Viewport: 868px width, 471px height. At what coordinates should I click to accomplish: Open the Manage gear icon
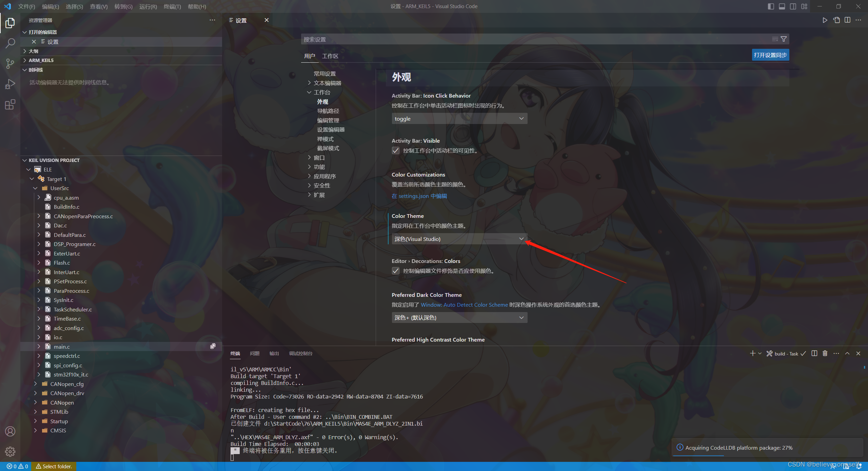point(10,451)
